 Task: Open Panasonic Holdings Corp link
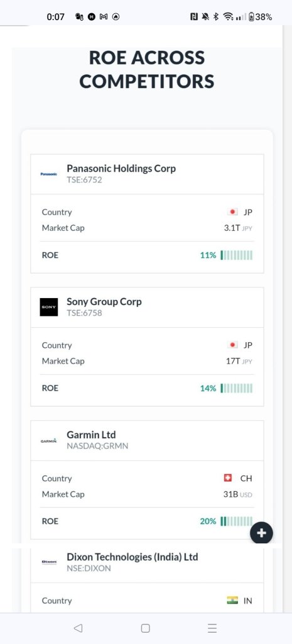point(121,169)
